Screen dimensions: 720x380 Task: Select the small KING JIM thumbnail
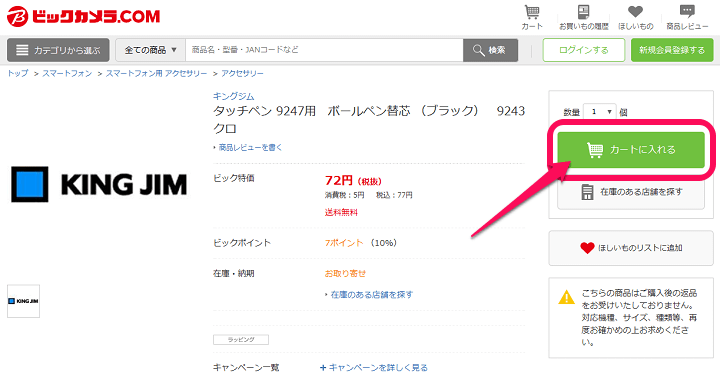coord(23,301)
